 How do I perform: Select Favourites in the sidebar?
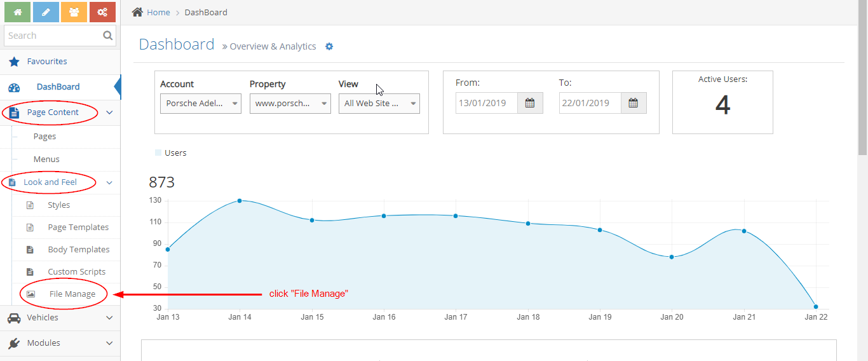click(x=46, y=62)
